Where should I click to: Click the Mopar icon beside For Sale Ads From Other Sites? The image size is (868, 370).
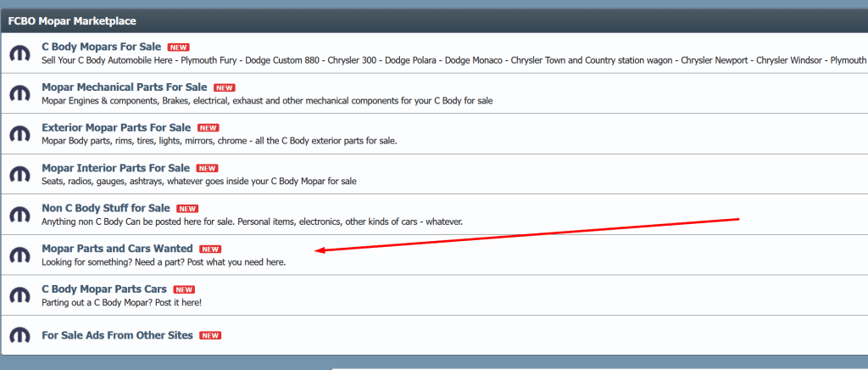[x=19, y=335]
